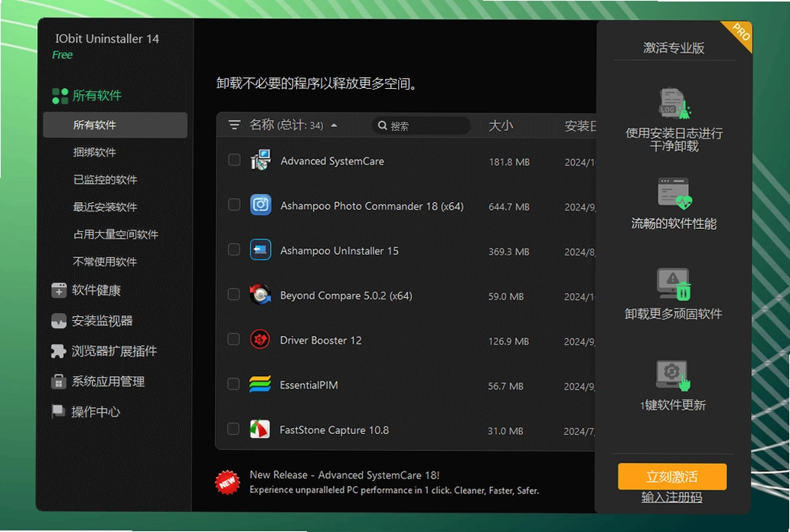Sort the list by 大小 column

(x=501, y=126)
